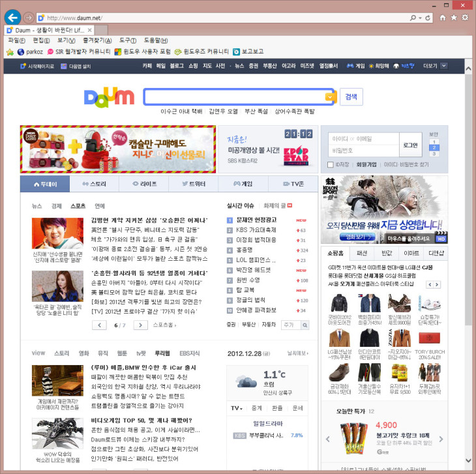Viewport: 476px width, 474px height.
Task: Click 시작페이지로 in top bar
Action: pyautogui.click(x=37, y=66)
